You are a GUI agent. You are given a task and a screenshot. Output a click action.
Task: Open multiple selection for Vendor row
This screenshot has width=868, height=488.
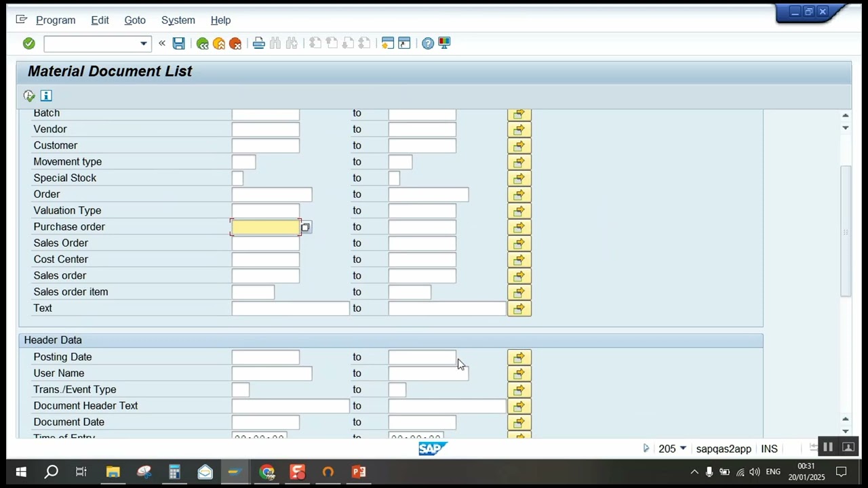point(519,129)
